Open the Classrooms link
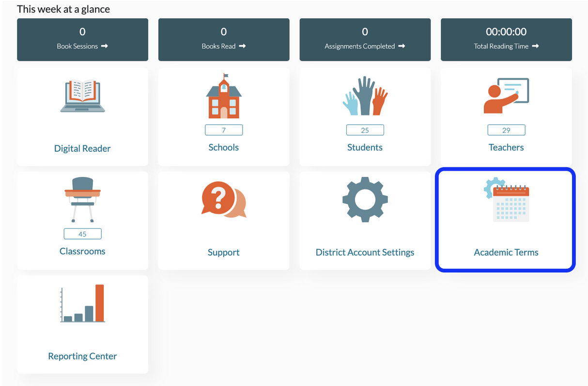 coord(82,251)
